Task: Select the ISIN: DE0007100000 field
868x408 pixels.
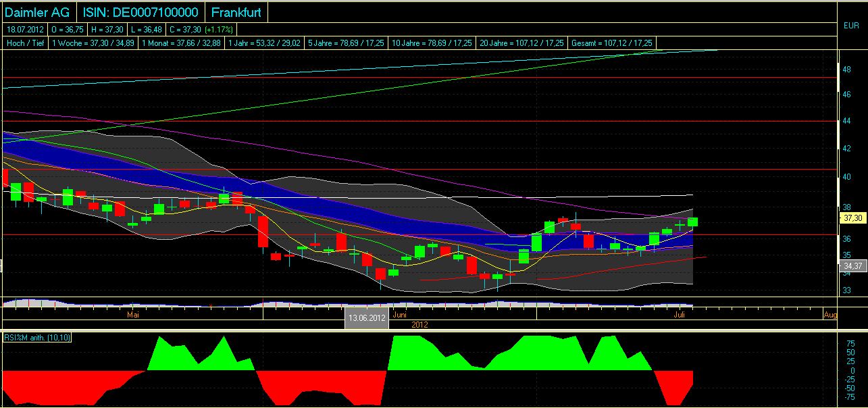Action: click(141, 12)
